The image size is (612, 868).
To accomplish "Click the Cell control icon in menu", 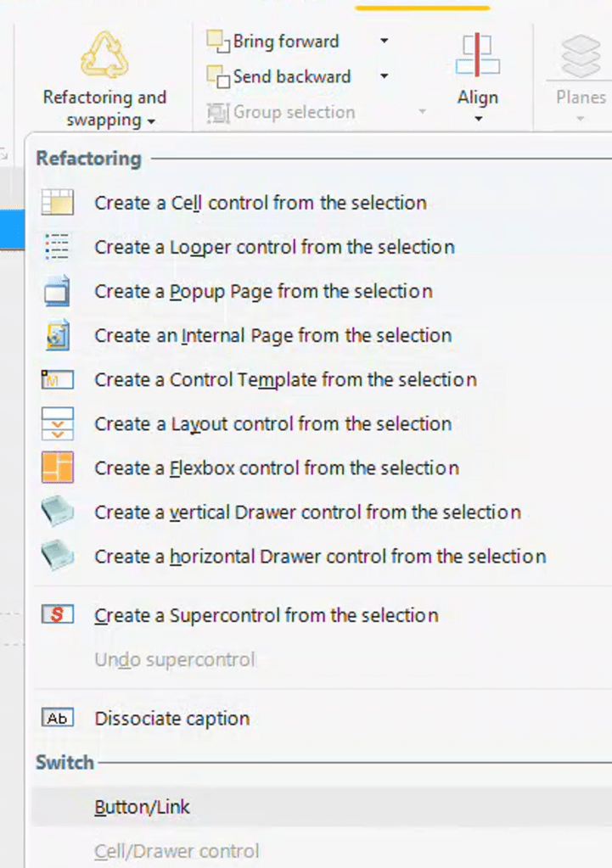I will pyautogui.click(x=58, y=203).
